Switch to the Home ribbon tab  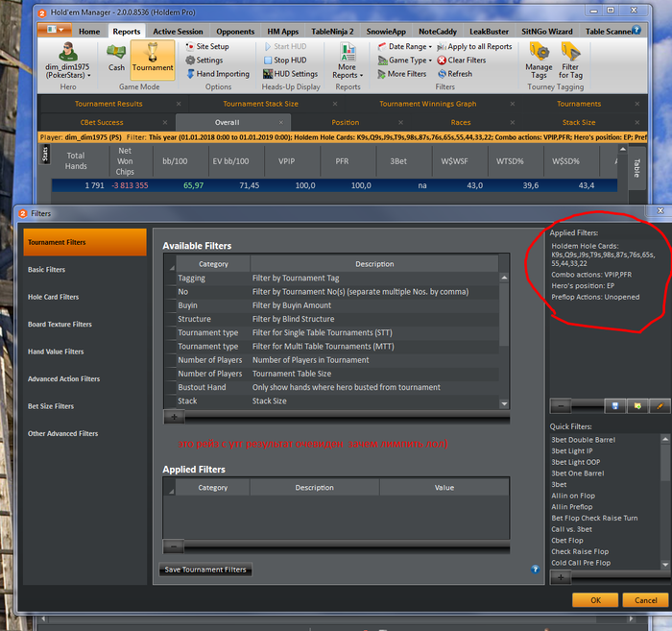click(x=89, y=32)
